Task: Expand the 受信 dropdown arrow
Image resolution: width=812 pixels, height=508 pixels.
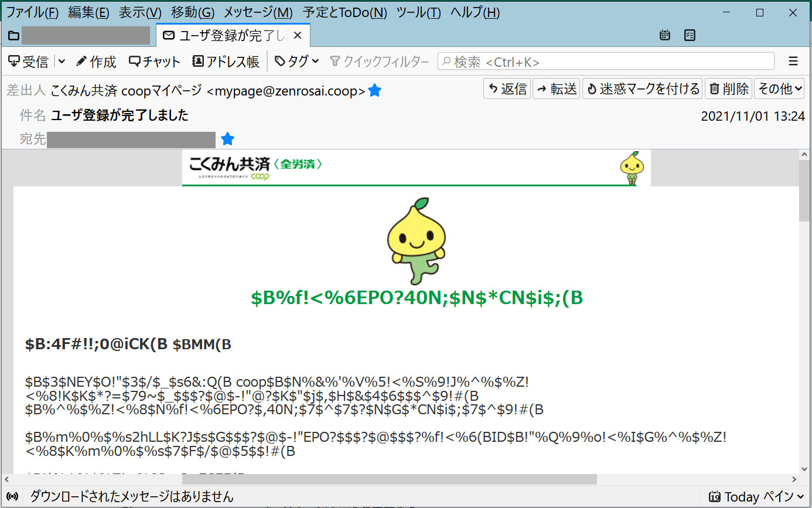Action: (62, 62)
